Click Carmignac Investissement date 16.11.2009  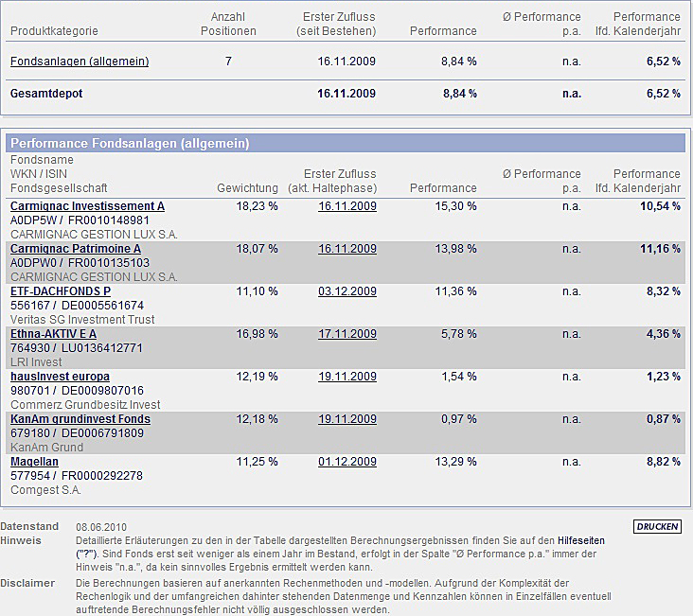click(346, 206)
